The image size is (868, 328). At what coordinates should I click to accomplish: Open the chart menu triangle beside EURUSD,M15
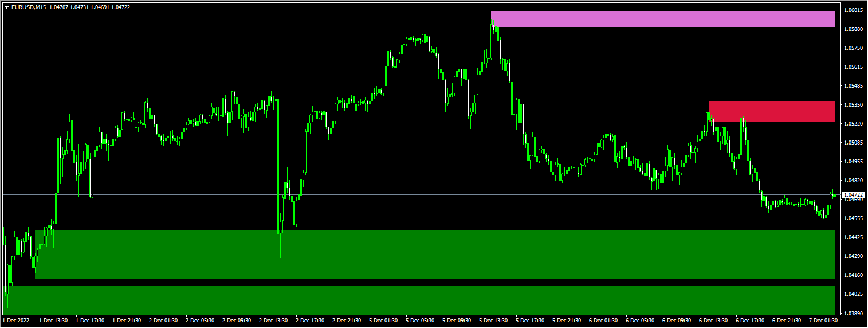[x=6, y=7]
